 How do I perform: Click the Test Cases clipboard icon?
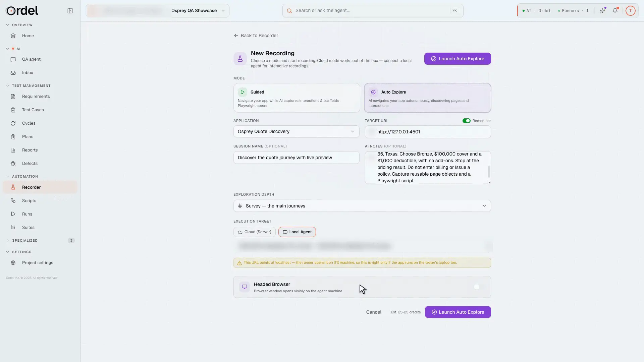[x=13, y=110]
